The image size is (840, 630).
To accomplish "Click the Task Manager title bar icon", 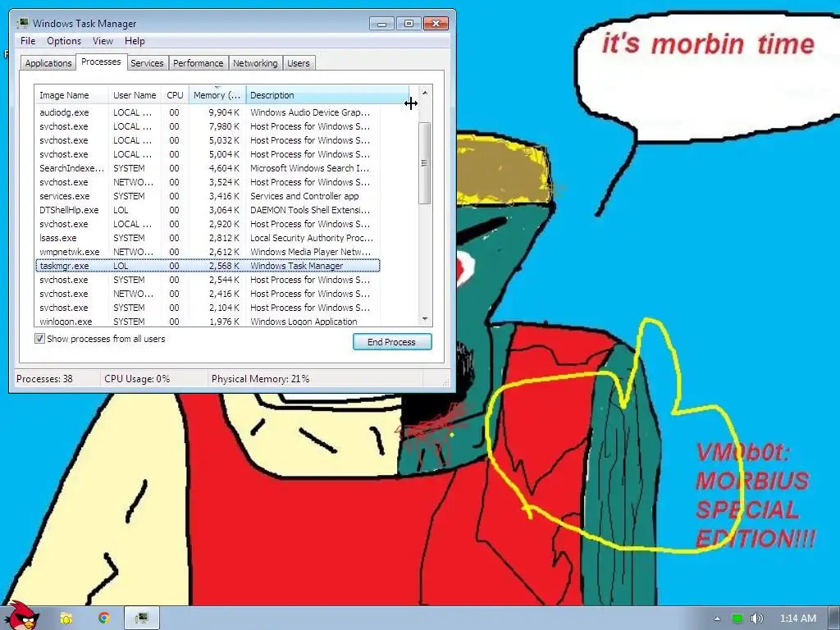I will coord(22,24).
